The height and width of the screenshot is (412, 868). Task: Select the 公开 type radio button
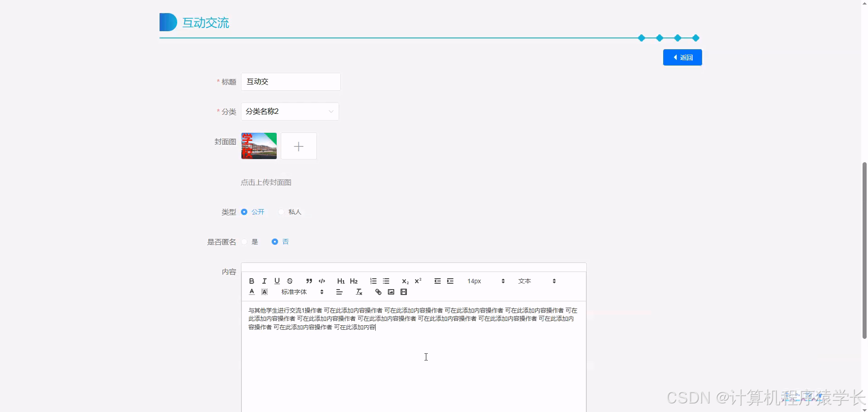point(244,211)
